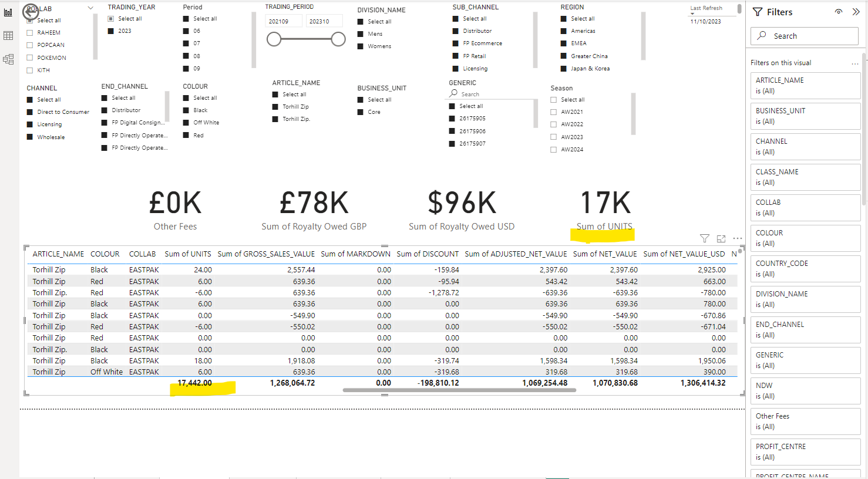Expand the BUSINESS_UNIT filter card
The width and height of the screenshot is (868, 479).
point(805,116)
